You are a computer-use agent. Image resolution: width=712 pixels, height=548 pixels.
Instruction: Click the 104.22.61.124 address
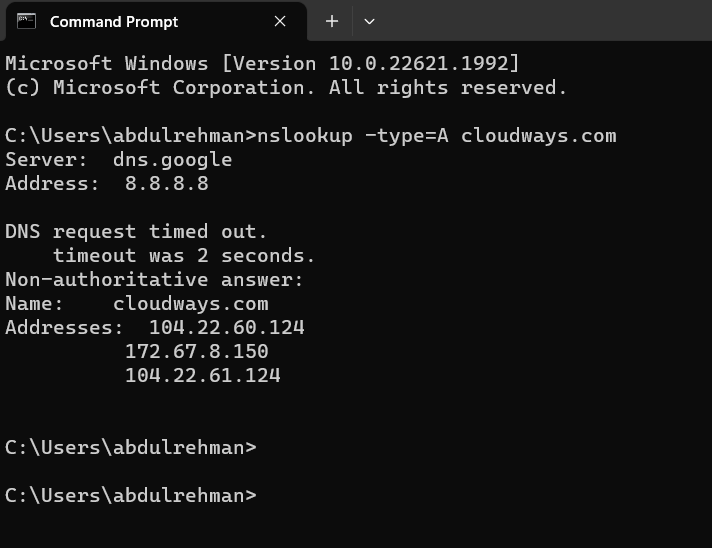pyautogui.click(x=202, y=375)
